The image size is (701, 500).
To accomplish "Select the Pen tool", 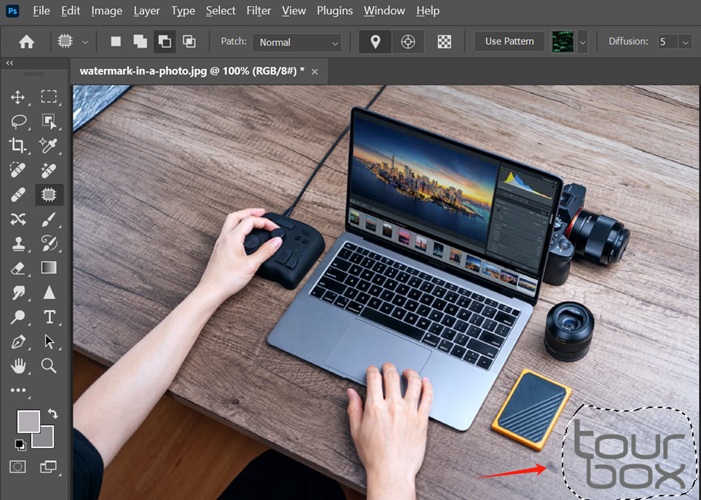I will [18, 342].
